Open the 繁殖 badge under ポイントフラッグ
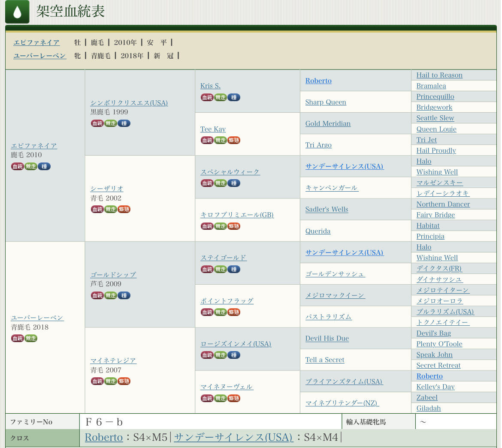The width and height of the screenshot is (502, 448). click(234, 312)
